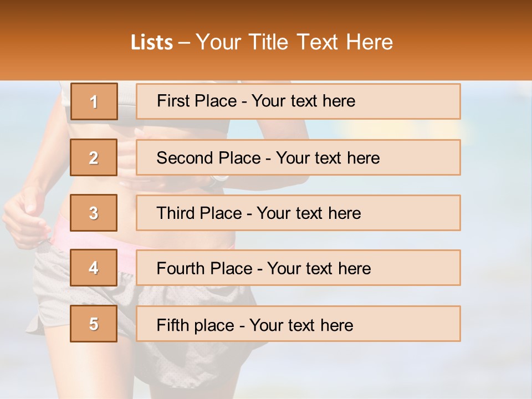Click the word 'First' in top row

tap(172, 101)
